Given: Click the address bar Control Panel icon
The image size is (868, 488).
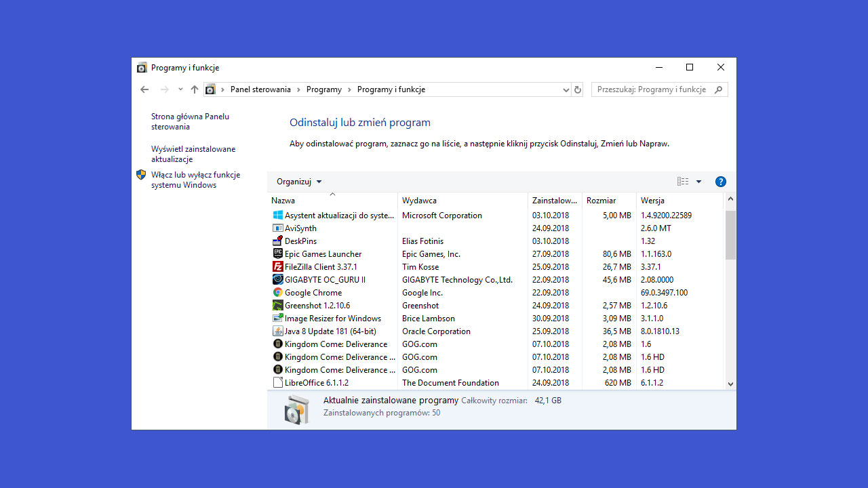Looking at the screenshot, I should click(210, 89).
